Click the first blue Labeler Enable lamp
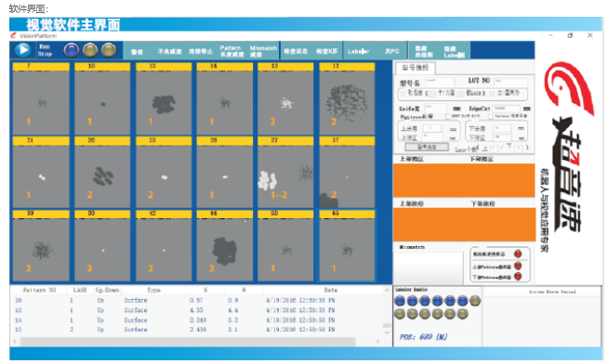 click(400, 301)
